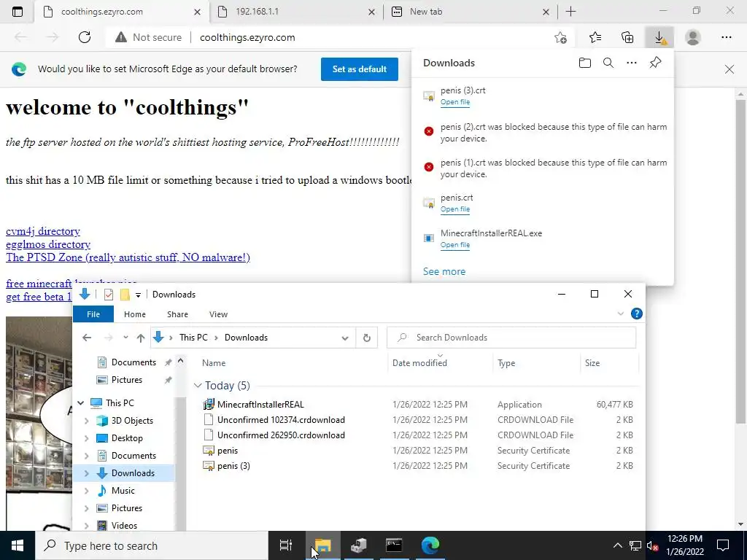Viewport: 747px width, 560px height.
Task: Click the Not secure warning icon
Action: point(121,37)
